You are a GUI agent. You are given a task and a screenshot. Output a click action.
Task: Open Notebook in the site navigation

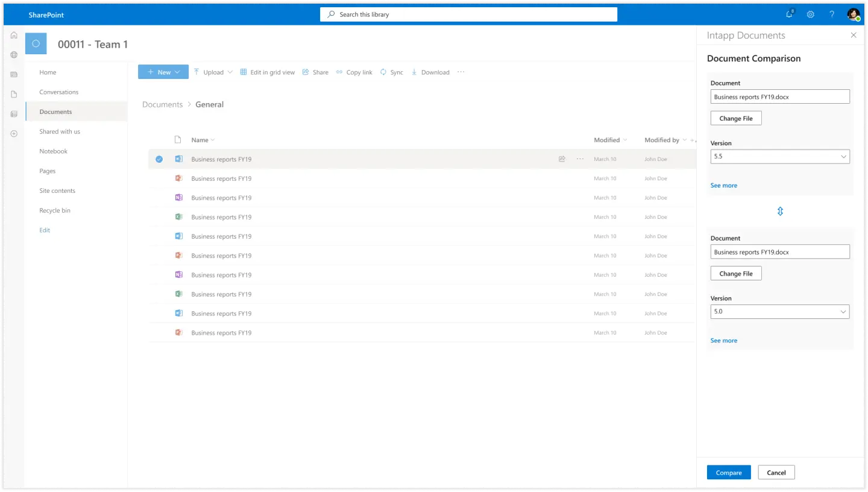tap(54, 151)
